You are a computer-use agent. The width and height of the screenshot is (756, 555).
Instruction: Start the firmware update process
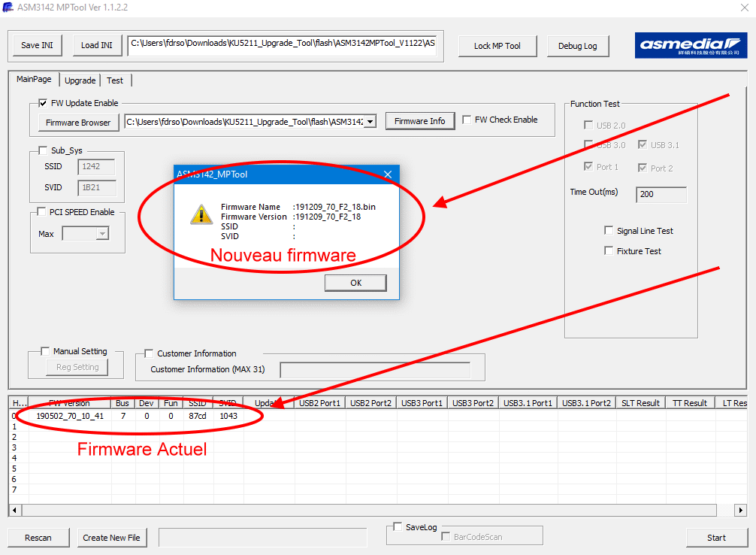pyautogui.click(x=716, y=538)
